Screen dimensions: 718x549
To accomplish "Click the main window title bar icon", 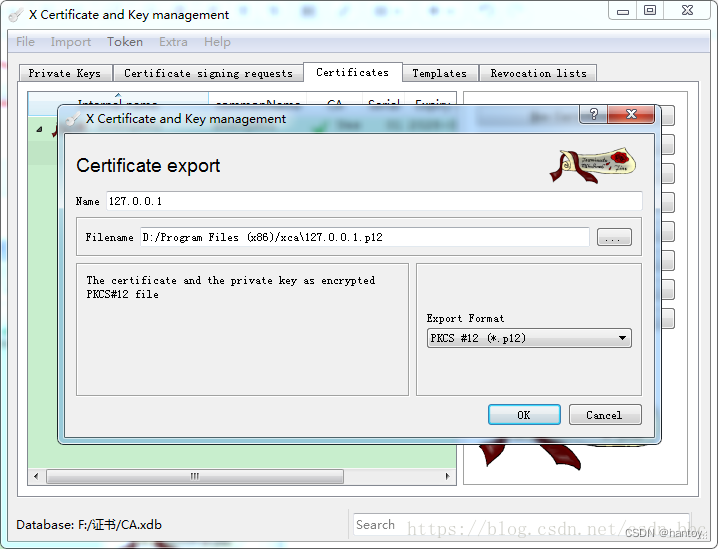I will [x=15, y=15].
